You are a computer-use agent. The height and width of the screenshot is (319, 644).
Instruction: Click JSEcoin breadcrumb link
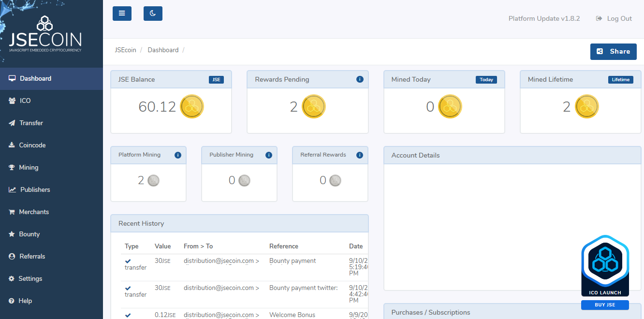pyautogui.click(x=125, y=50)
